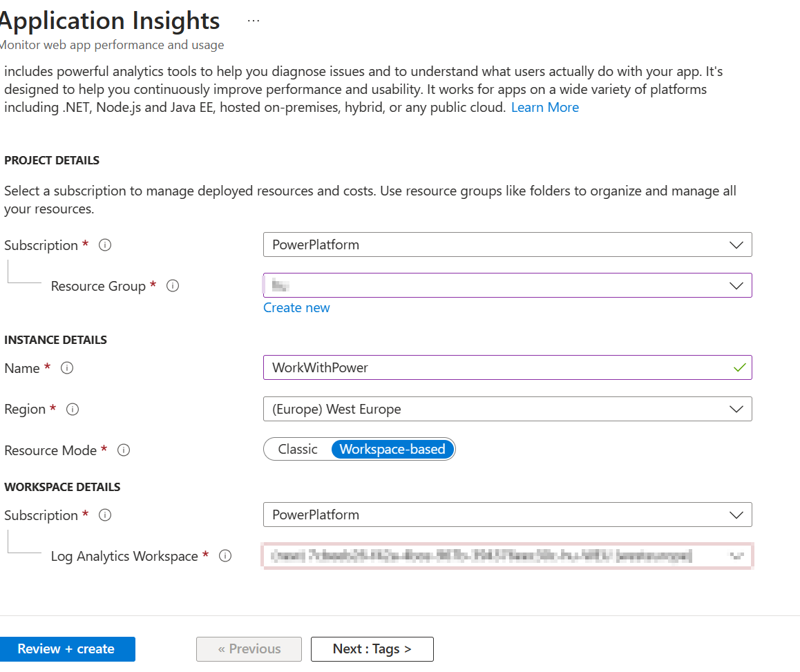Click the info icon beside Workspace Details Subscription
The height and width of the screenshot is (672, 800).
tap(104, 515)
